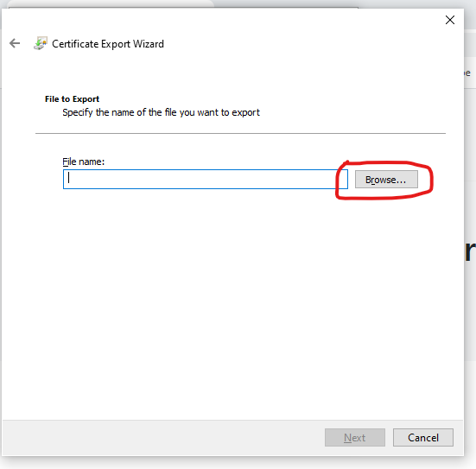Select the Certificate Export Wizard title text

(108, 44)
